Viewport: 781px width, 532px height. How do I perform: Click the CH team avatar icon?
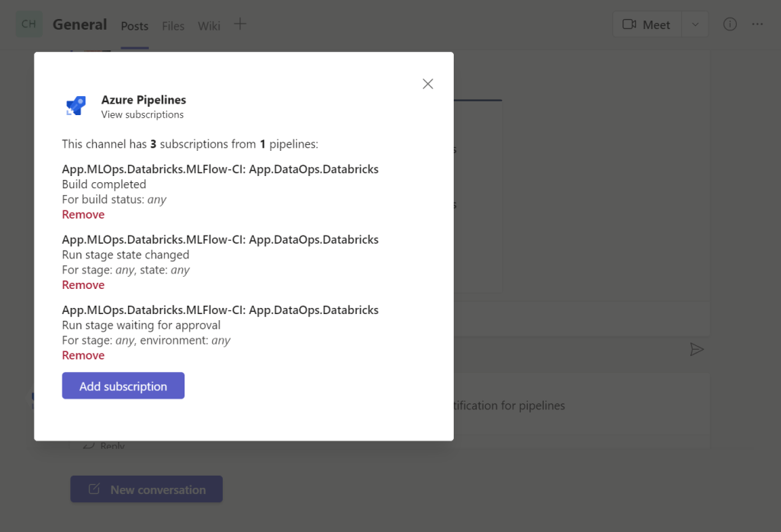pyautogui.click(x=28, y=24)
